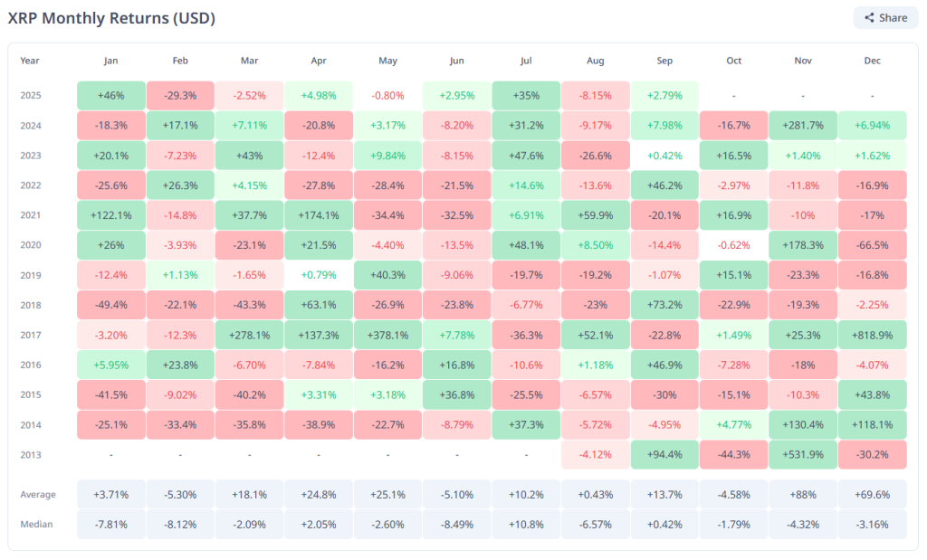Click the 2013 year label
This screenshot has height=560, width=927.
pos(30,454)
